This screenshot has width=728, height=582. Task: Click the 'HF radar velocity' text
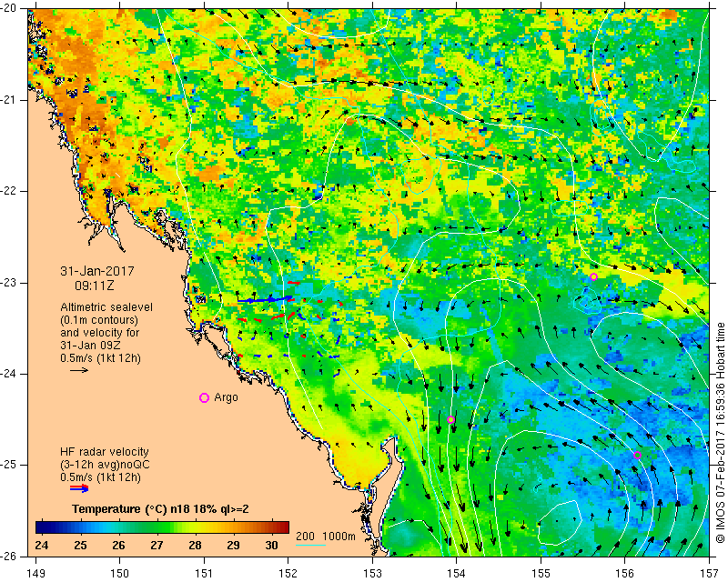click(x=105, y=452)
